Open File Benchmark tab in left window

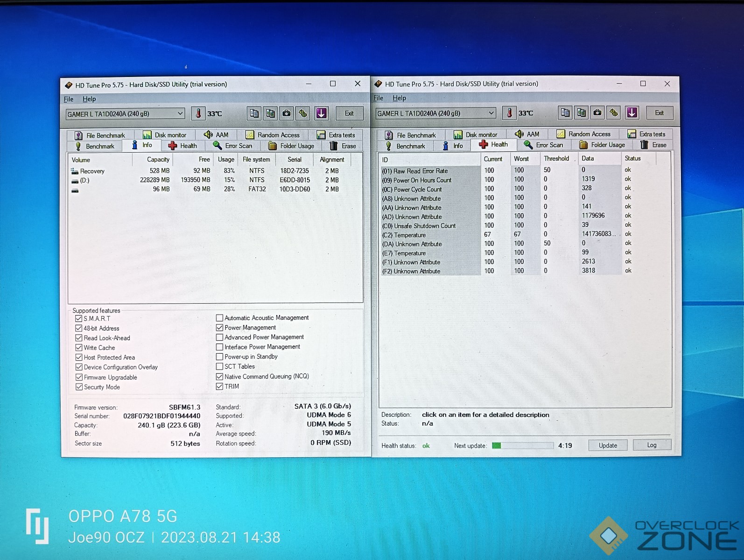(100, 135)
